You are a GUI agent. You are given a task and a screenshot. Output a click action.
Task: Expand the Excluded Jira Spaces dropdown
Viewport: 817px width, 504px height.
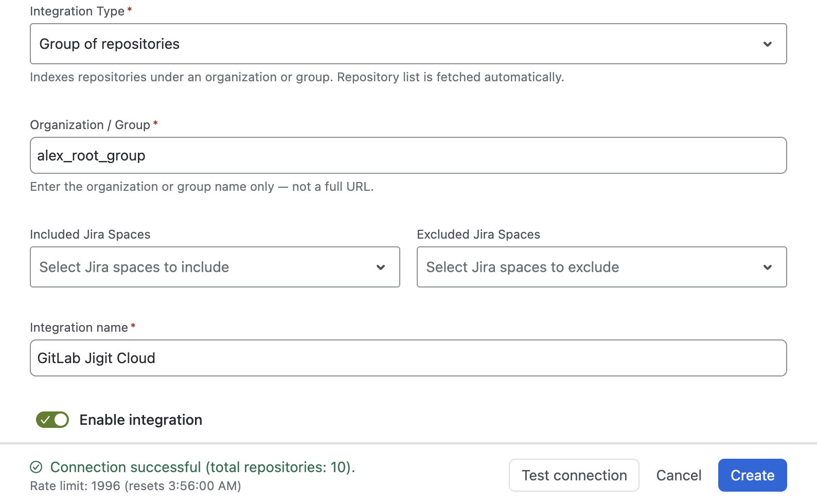click(602, 267)
